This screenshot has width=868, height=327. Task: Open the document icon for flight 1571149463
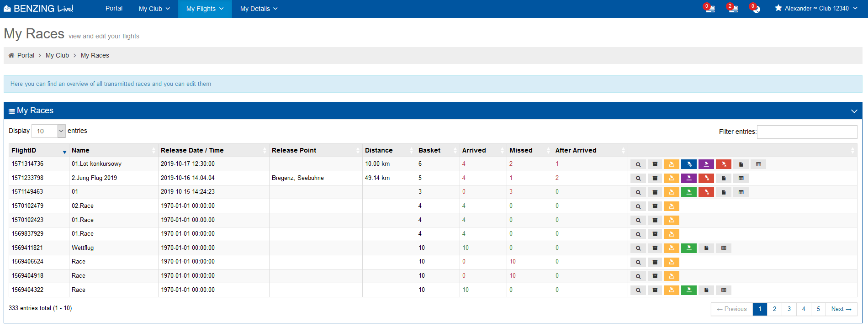click(724, 192)
